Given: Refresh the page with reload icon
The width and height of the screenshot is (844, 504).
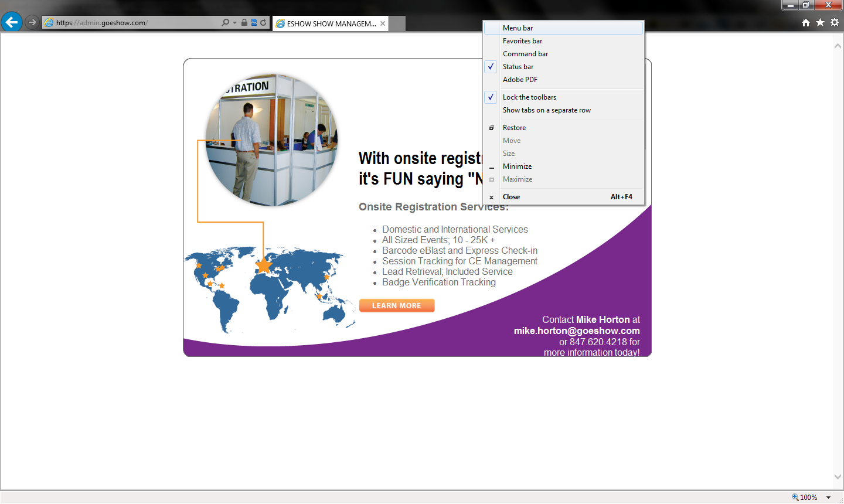Looking at the screenshot, I should [x=263, y=23].
